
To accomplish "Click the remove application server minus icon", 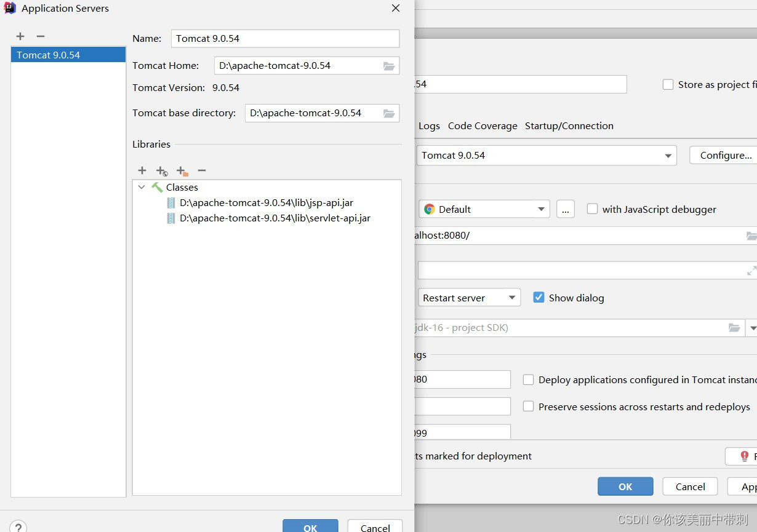I will 41,36.
